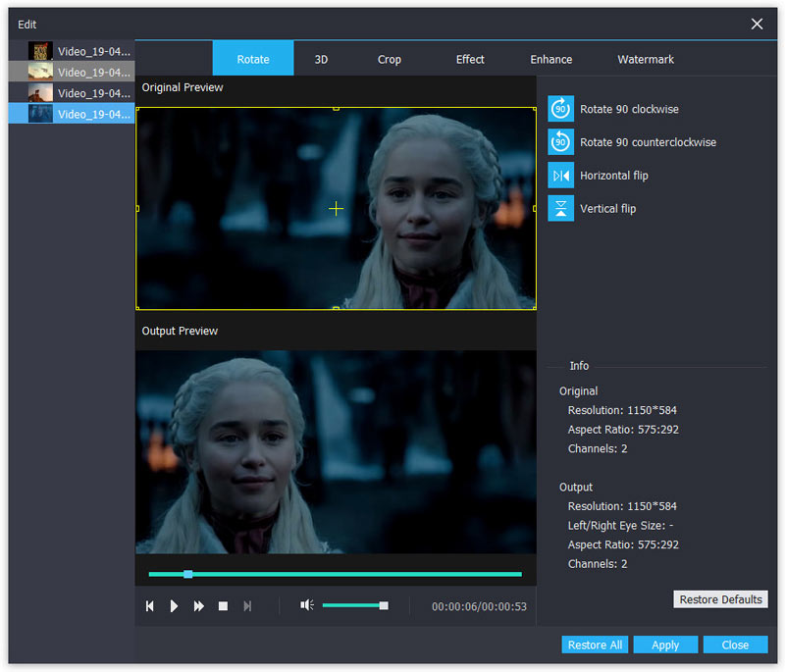The width and height of the screenshot is (785, 672).
Task: Select the Watermark tab
Action: point(646,59)
